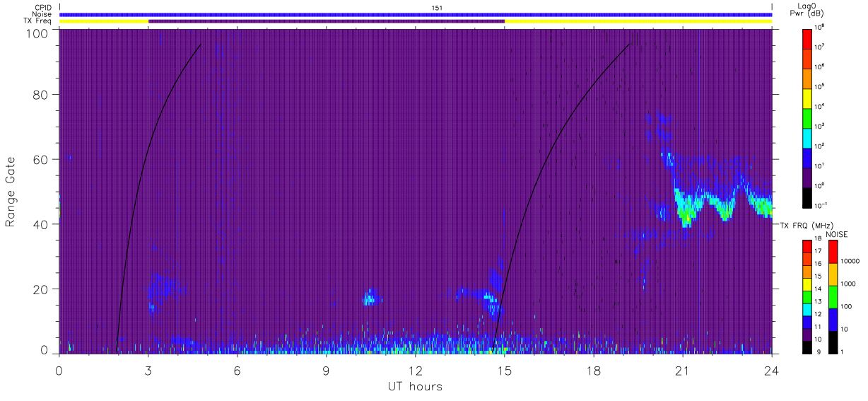Click the 15 tick label on the UT hours axis
Screen dimensions: 868x401
(505, 371)
